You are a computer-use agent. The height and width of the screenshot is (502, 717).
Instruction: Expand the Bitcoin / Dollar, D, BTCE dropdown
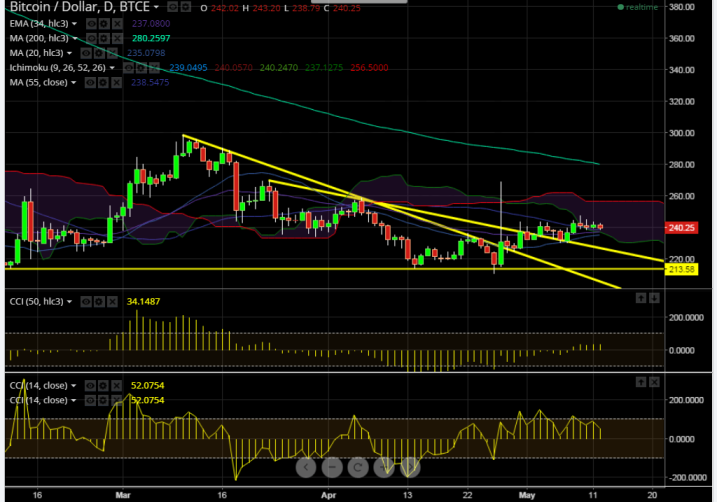tap(156, 7)
